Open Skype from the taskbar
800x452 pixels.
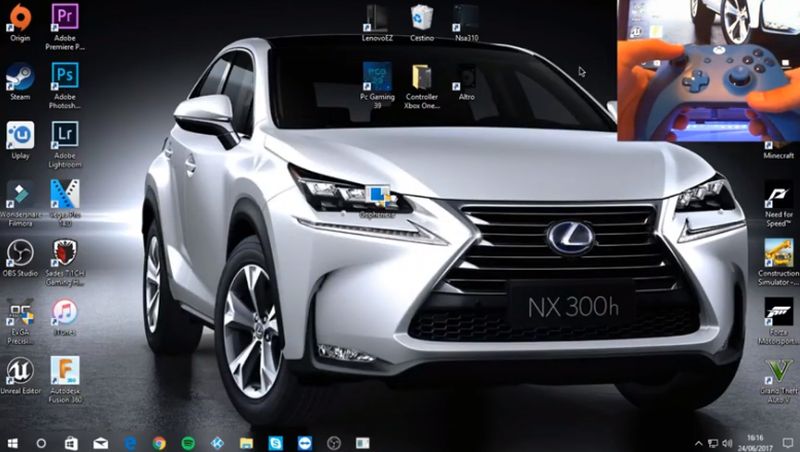(x=276, y=443)
